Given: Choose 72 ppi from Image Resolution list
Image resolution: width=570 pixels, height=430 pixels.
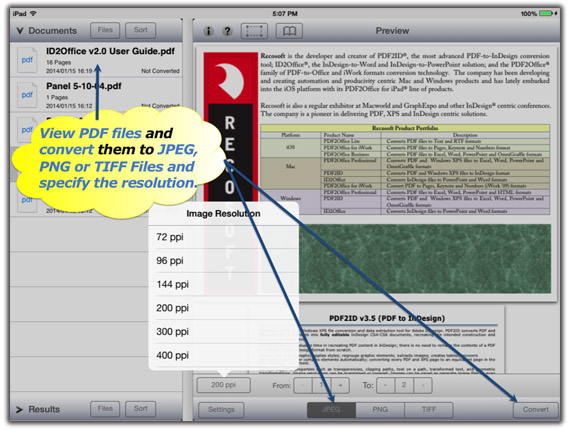Looking at the screenshot, I should point(224,237).
